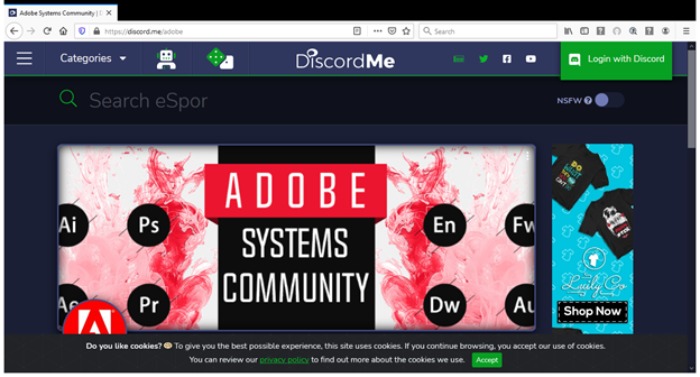Click the NSFW help question mark icon
Screen dimensions: 700x377
click(588, 101)
